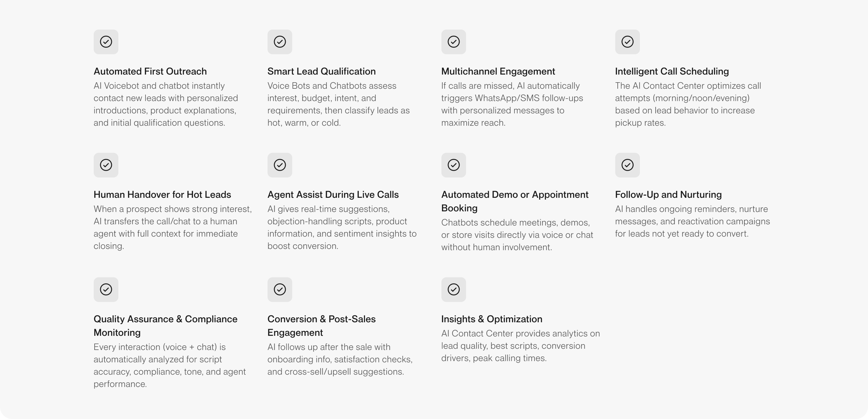Open the Smart Lead Qualification heading
The height and width of the screenshot is (419, 868).
[321, 71]
